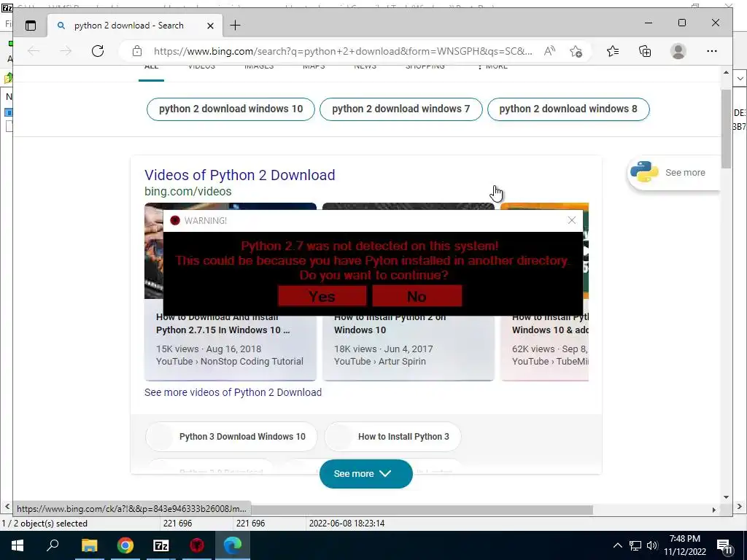Switch to the red app taskbar icon

tap(197, 545)
